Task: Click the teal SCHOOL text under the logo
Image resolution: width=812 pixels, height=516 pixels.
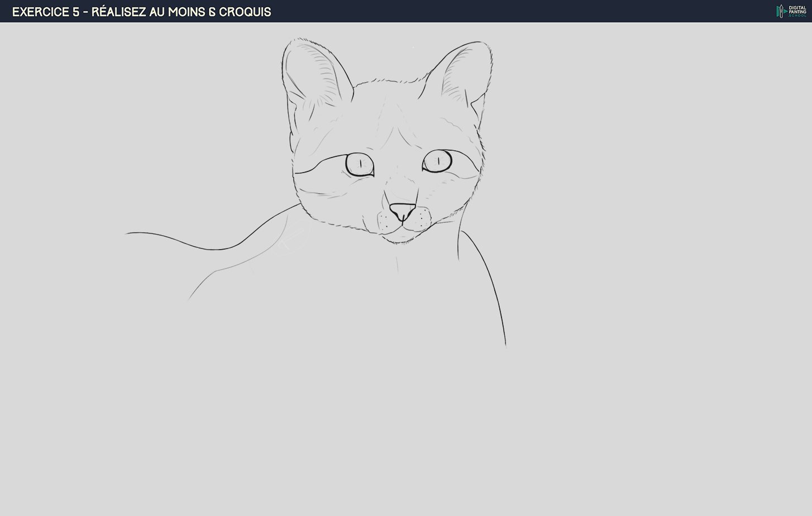Action: [797, 15]
